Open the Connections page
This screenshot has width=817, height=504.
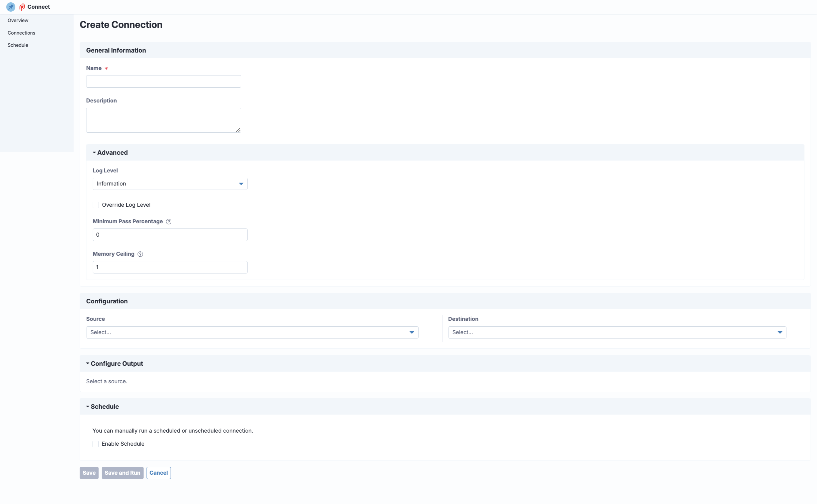[21, 33]
